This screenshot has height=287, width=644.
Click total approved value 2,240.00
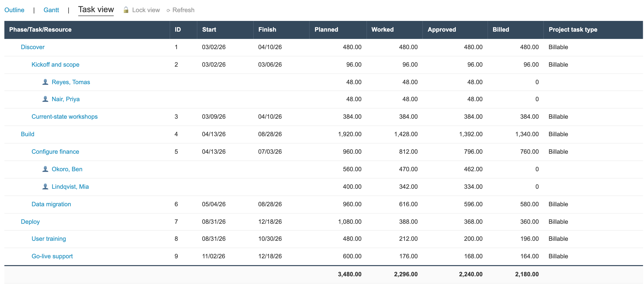pyautogui.click(x=471, y=274)
